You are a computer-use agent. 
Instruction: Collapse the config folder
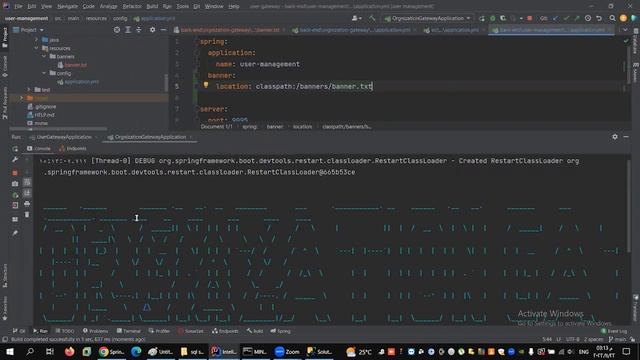pos(44,73)
